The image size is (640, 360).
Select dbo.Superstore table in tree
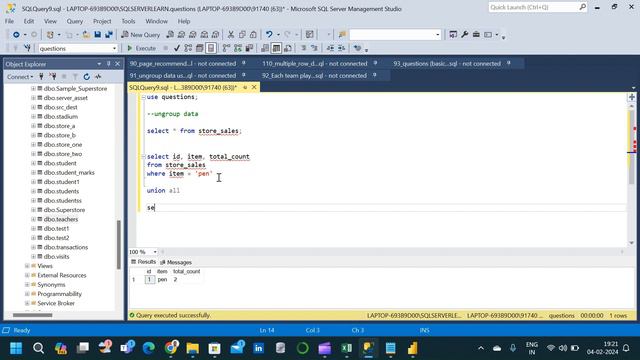64,210
